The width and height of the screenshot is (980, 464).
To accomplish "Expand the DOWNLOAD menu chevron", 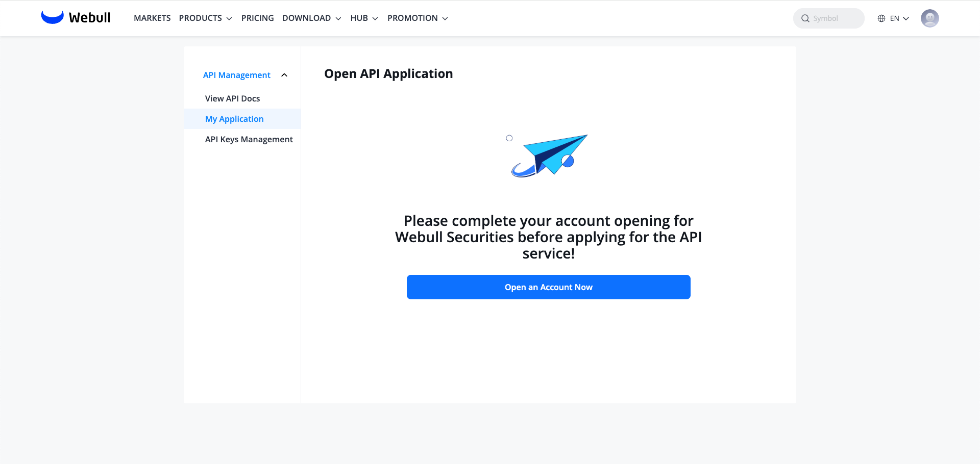I will [x=338, y=18].
